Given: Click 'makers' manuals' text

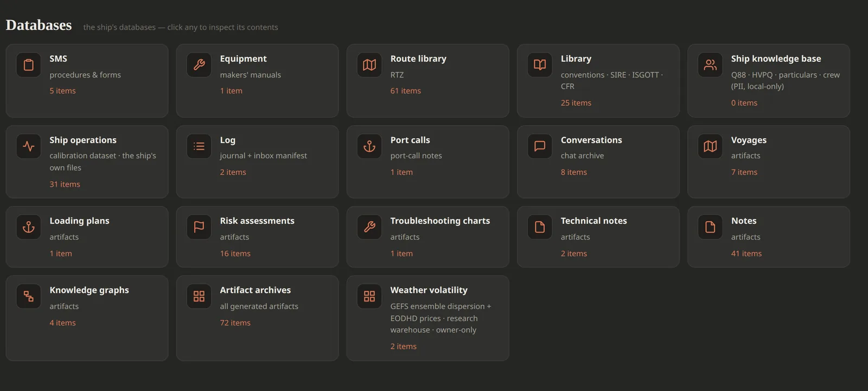Looking at the screenshot, I should [x=250, y=75].
